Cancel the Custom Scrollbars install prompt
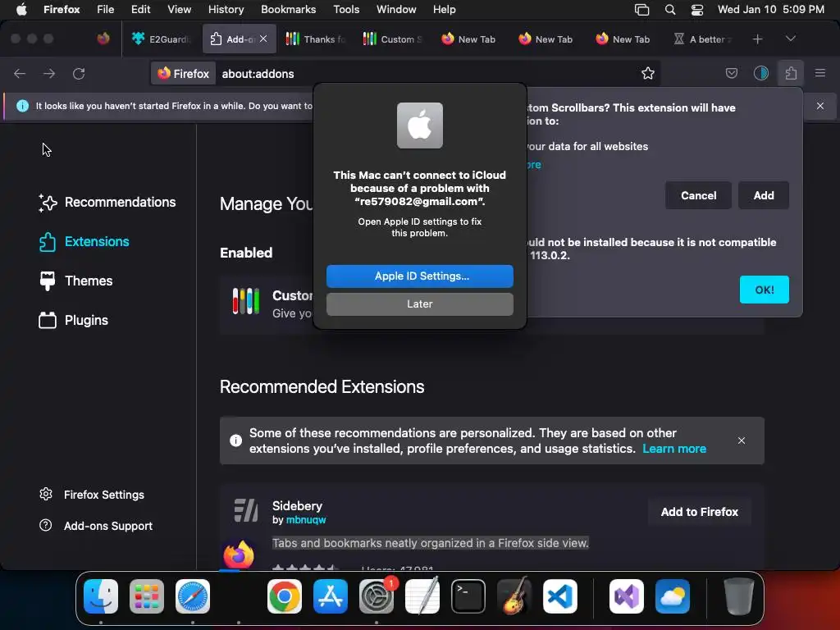The width and height of the screenshot is (840, 630). (698, 195)
